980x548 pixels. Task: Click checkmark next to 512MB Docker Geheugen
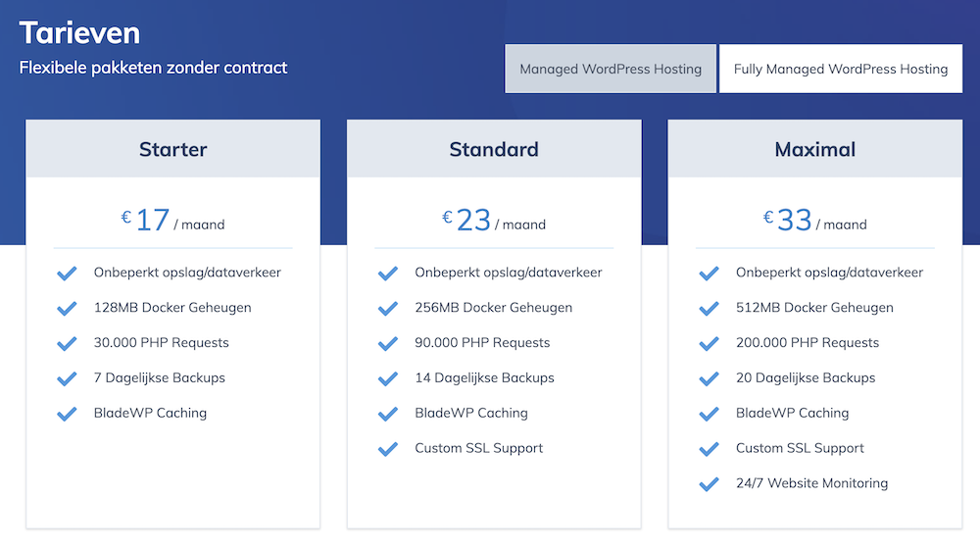point(709,308)
